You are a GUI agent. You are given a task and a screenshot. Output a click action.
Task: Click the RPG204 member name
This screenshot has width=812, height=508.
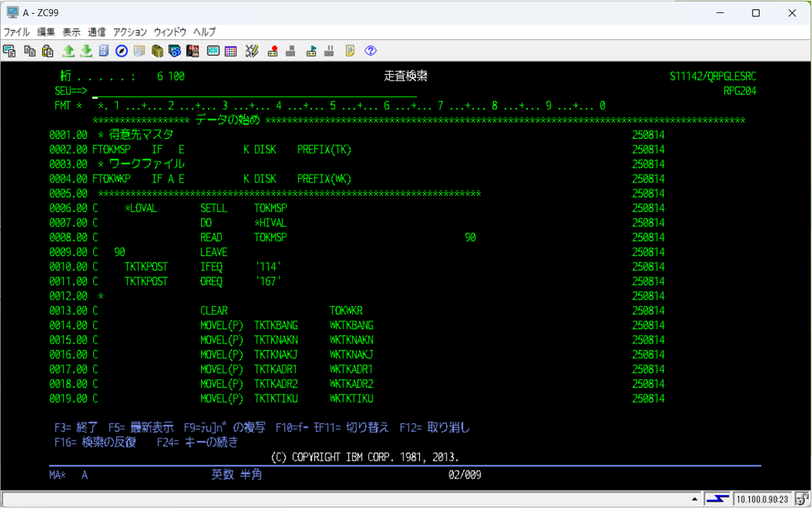[740, 91]
